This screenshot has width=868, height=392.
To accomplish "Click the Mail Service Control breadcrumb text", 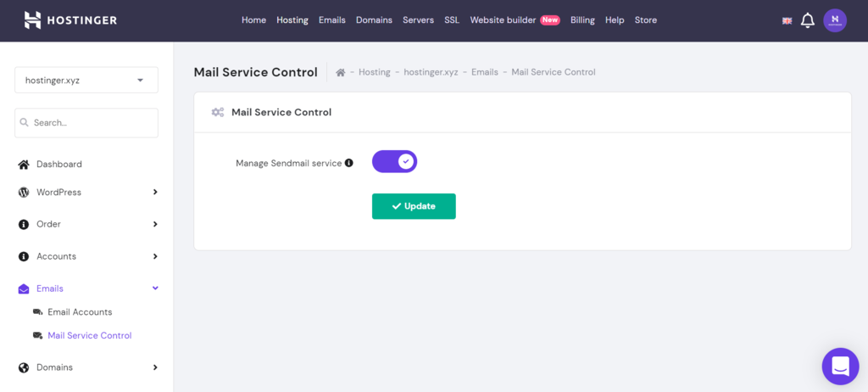I will coord(554,72).
